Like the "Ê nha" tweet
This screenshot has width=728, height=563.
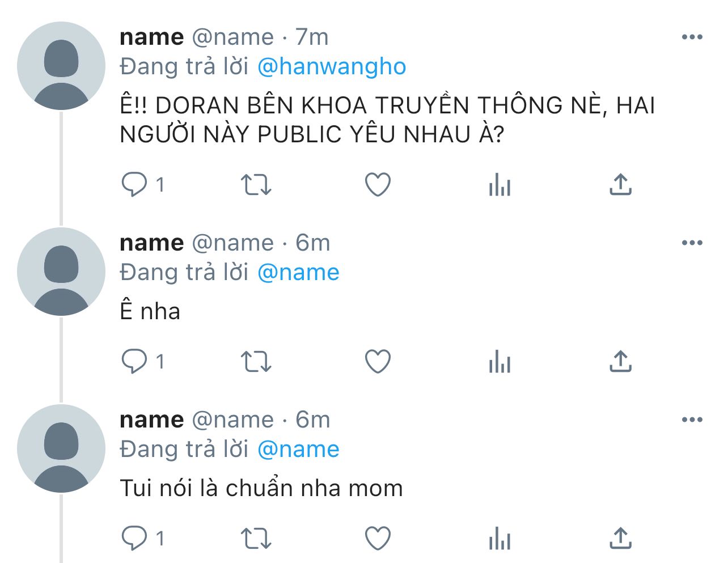click(x=378, y=362)
